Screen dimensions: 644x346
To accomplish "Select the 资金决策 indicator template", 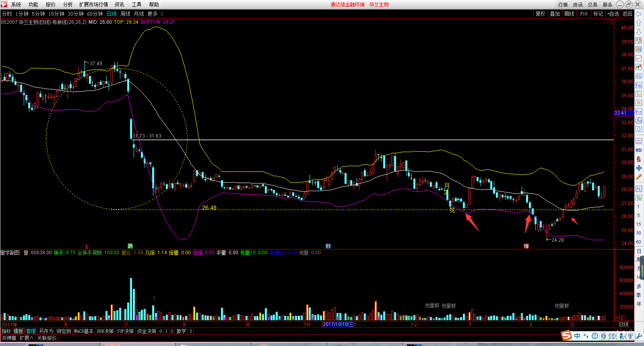I will [147, 331].
